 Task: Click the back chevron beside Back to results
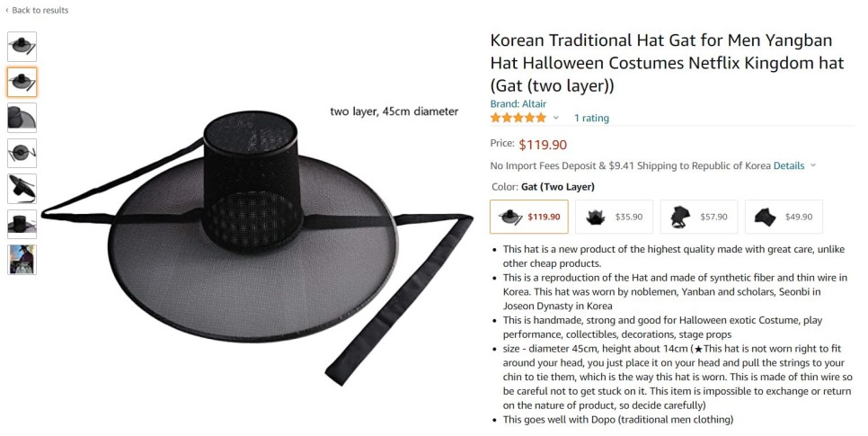pyautogui.click(x=7, y=10)
